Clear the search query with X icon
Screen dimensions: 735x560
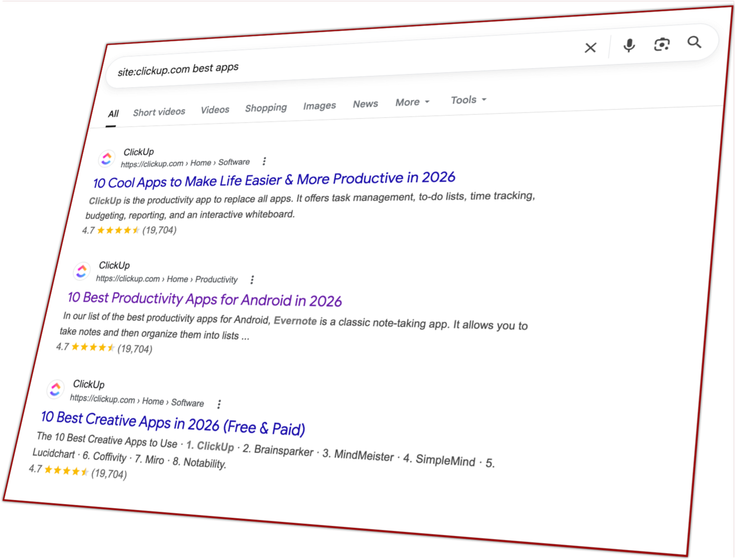click(590, 48)
